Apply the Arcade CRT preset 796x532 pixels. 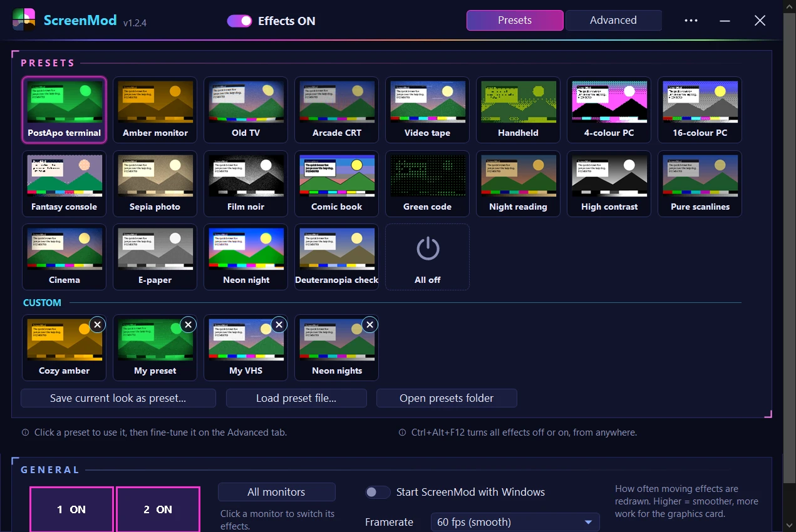click(337, 110)
